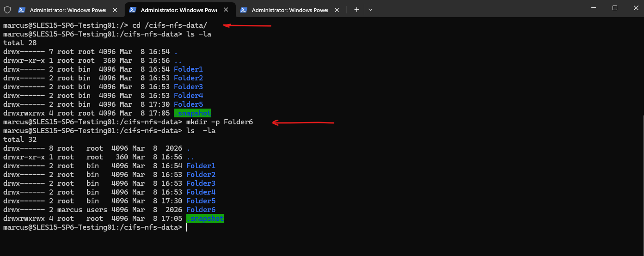Image resolution: width=644 pixels, height=256 pixels.
Task: Click Folder3 in the listing under total 28
Action: [189, 87]
